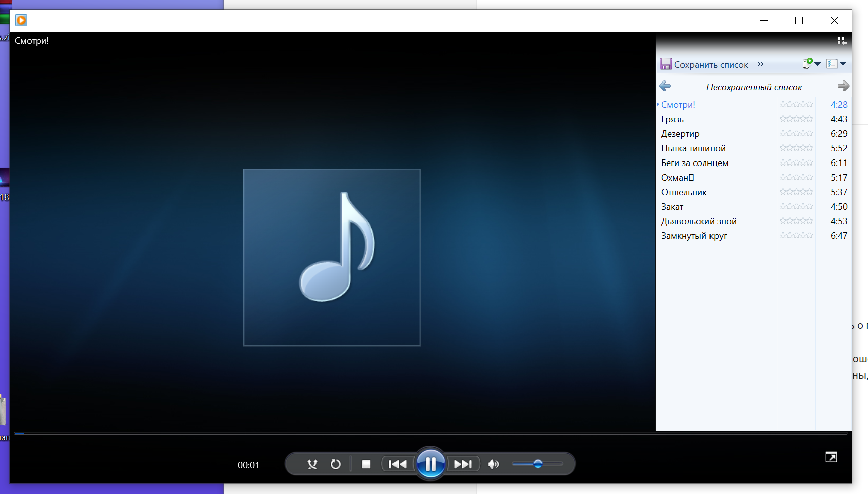Image resolution: width=868 pixels, height=494 pixels.
Task: Rate the song Замкнутый круг with stars
Action: (796, 235)
